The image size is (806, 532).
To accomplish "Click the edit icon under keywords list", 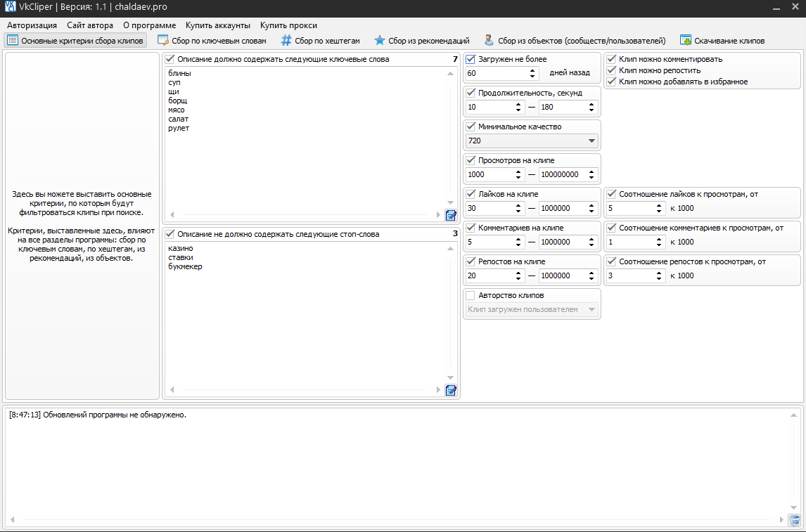I will point(451,215).
